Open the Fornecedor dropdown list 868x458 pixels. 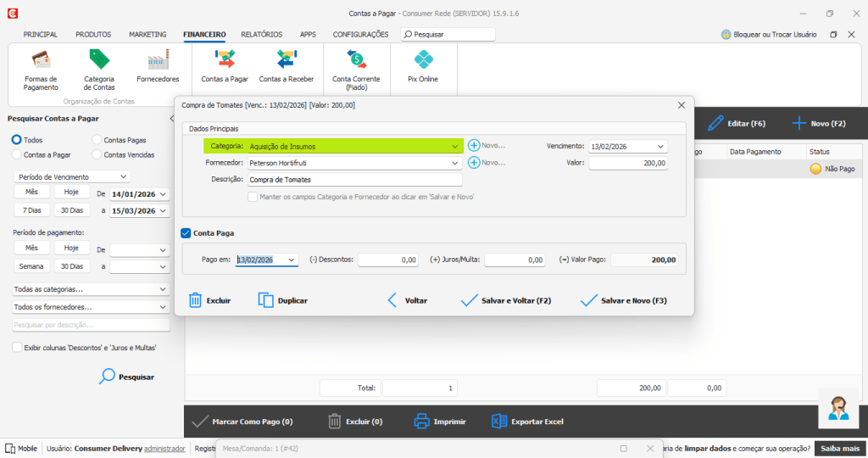(x=455, y=163)
